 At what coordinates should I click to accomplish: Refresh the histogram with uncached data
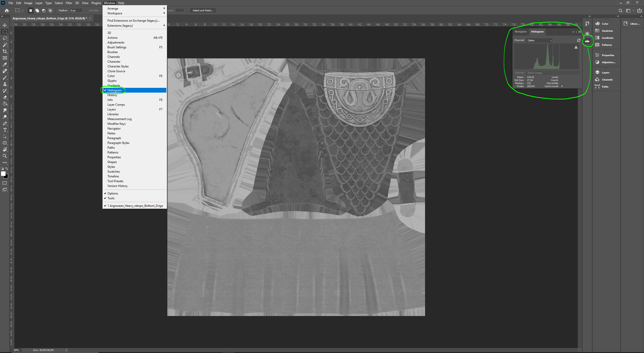(579, 40)
